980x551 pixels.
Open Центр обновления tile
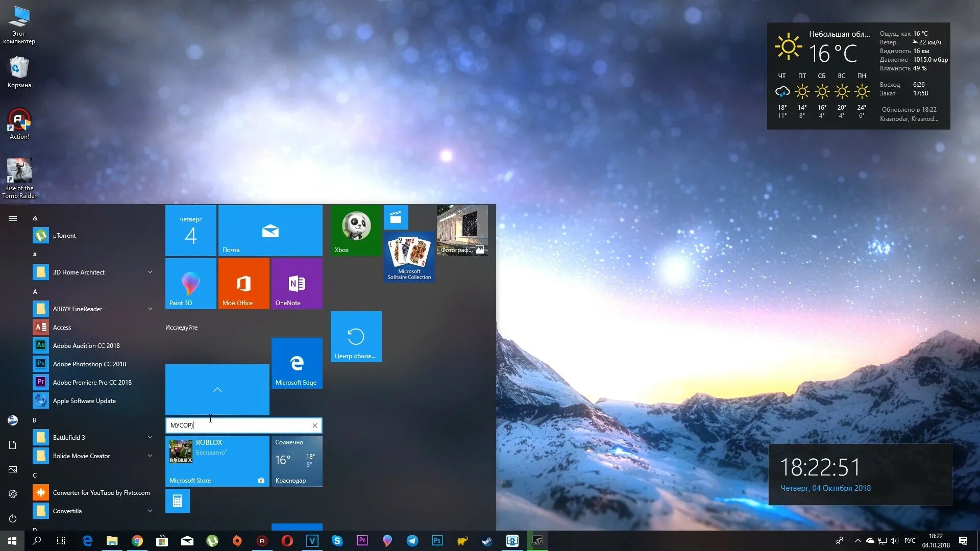click(356, 337)
